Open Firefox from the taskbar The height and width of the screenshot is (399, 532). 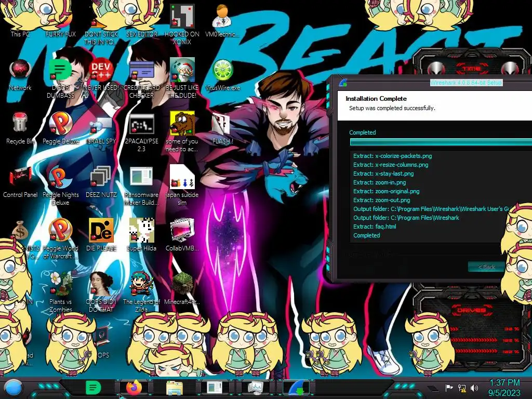click(x=134, y=388)
